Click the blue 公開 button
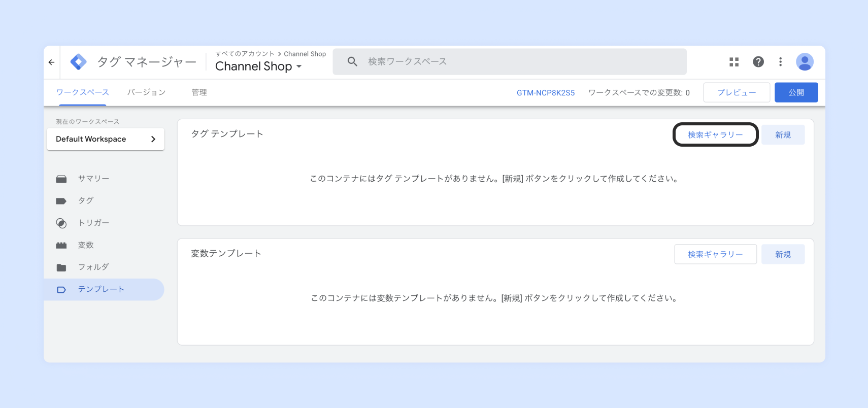Screen dimensions: 868x408 coord(796,92)
